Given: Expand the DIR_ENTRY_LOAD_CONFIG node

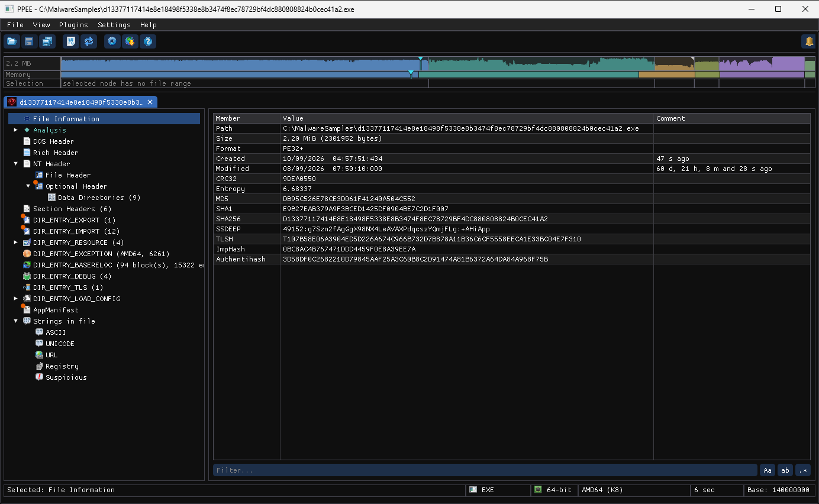Looking at the screenshot, I should coord(16,299).
